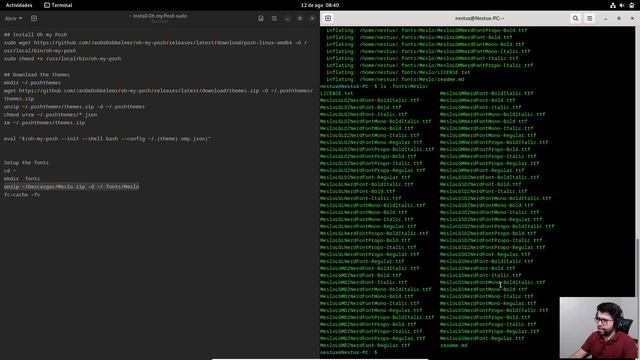Click the 'eval "$(oh-my-posh --init' line
The height and width of the screenshot is (360, 640).
(107, 139)
